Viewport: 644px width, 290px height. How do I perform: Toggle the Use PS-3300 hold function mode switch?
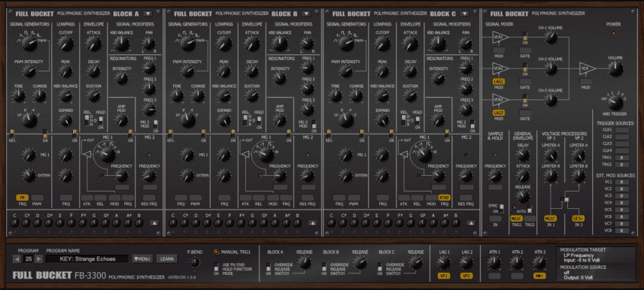pos(216,267)
